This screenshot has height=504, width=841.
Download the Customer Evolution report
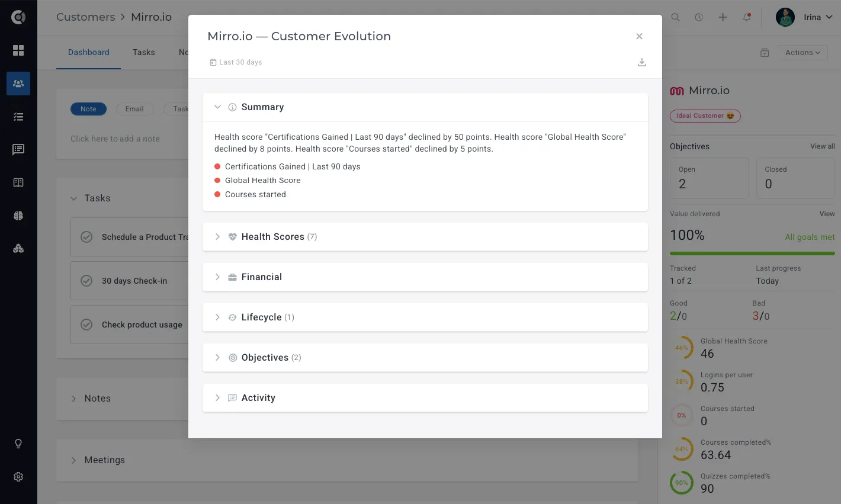click(x=641, y=62)
